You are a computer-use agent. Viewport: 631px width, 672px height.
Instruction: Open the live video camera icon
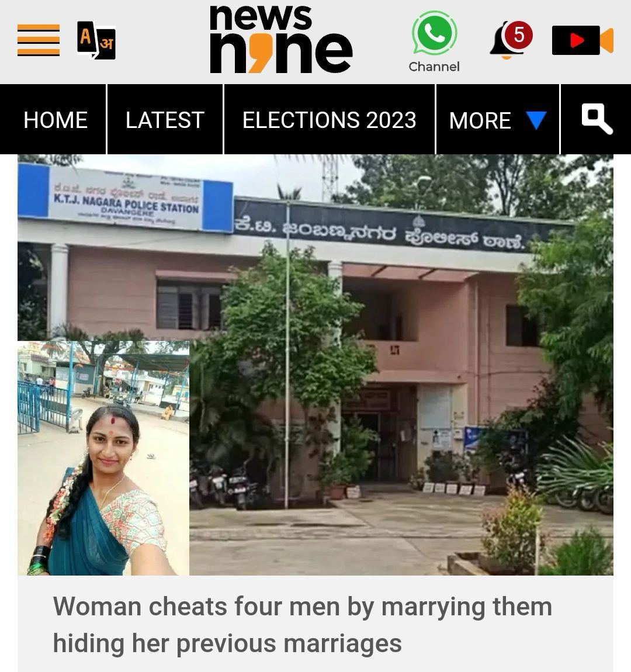[583, 40]
